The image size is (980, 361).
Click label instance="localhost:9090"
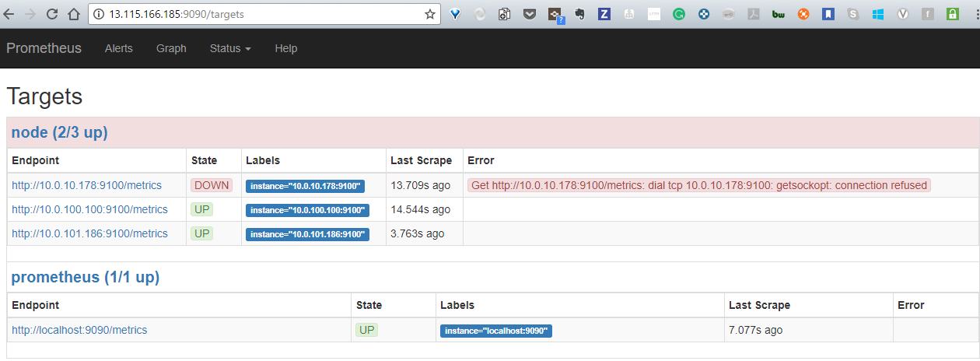(x=495, y=331)
